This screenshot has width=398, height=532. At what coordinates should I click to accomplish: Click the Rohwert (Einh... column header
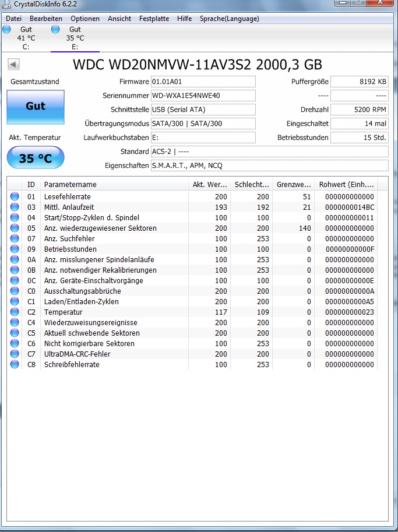tap(346, 185)
